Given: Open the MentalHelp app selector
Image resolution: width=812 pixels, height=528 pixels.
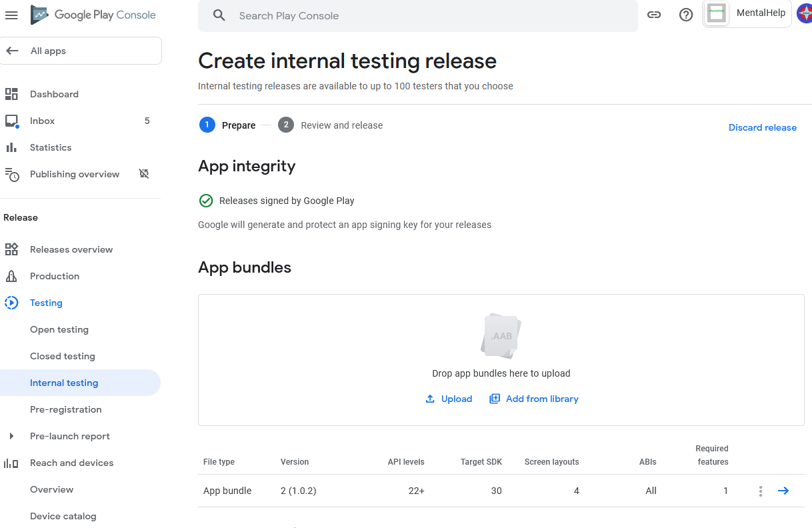Looking at the screenshot, I should coord(747,14).
